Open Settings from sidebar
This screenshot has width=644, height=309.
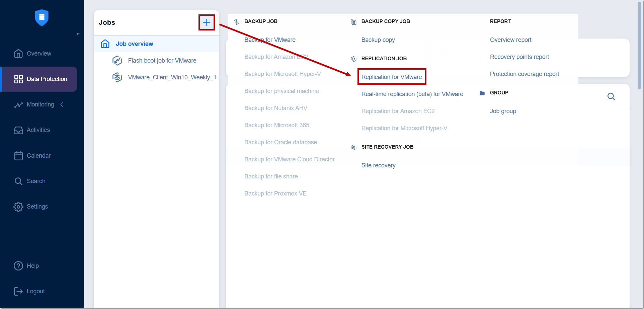coord(37,207)
